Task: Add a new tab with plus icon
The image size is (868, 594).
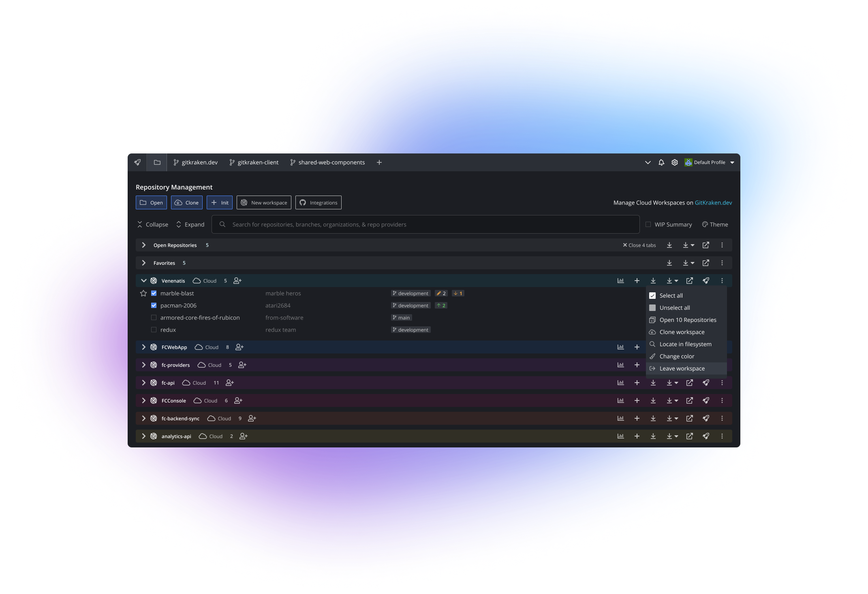Action: (x=379, y=162)
